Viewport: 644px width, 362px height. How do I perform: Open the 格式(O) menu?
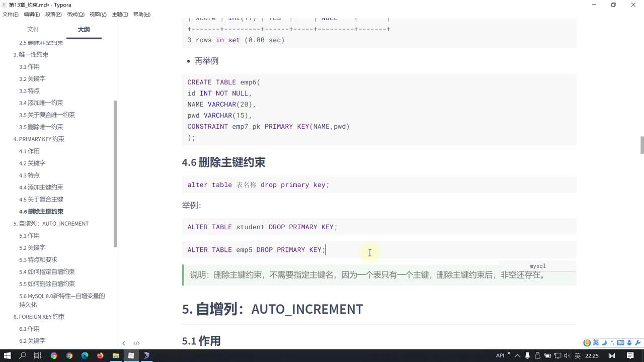click(75, 14)
